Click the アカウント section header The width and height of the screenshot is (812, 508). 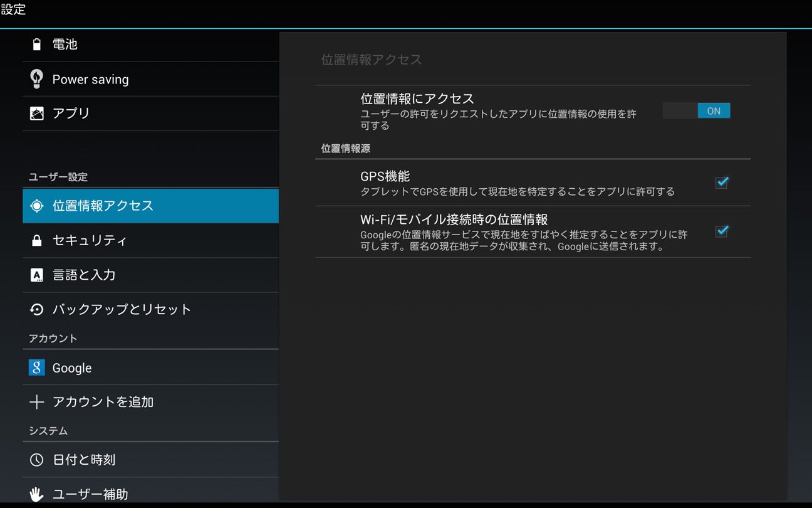[53, 339]
